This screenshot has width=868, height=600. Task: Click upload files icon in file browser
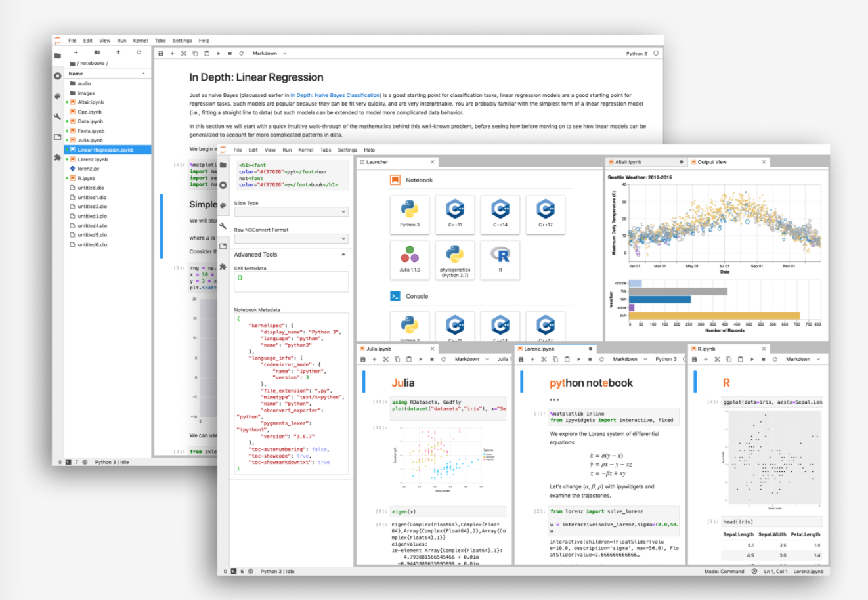(x=118, y=53)
